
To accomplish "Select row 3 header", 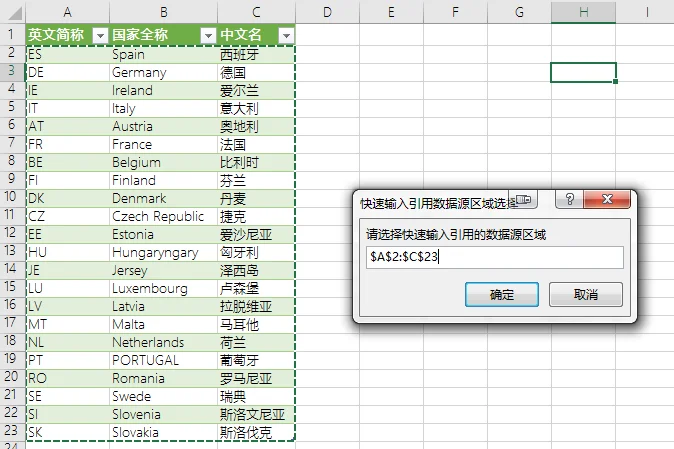I will pos(12,72).
